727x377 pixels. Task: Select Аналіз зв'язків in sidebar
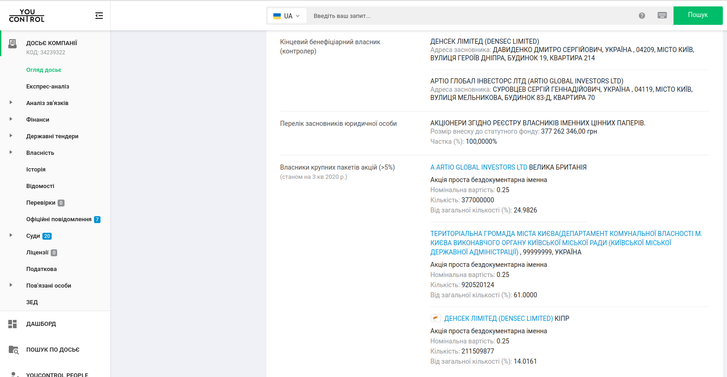coord(47,103)
